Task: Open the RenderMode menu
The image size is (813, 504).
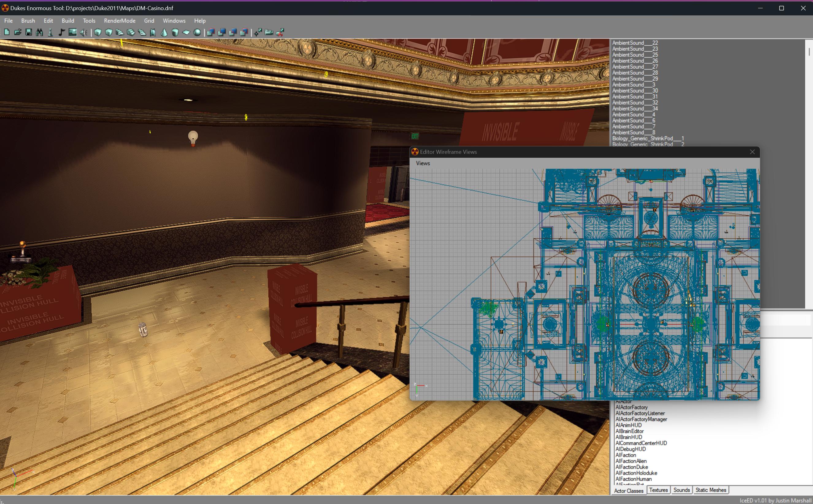Action: pos(119,21)
